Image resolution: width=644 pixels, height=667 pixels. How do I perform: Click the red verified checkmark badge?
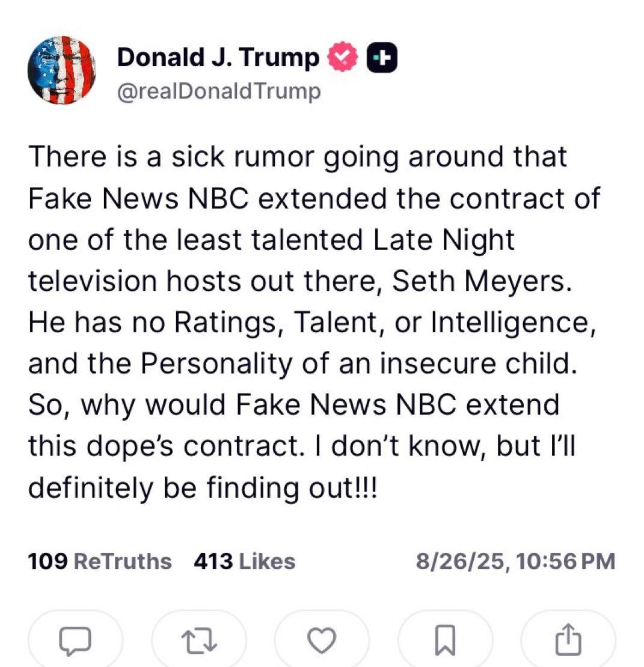pos(342,59)
